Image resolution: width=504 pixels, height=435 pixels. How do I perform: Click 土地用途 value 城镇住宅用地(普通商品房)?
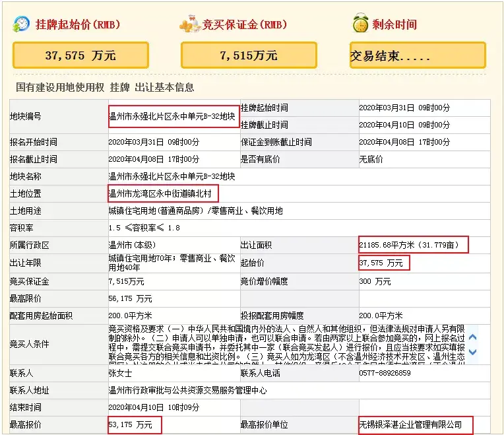pos(156,211)
